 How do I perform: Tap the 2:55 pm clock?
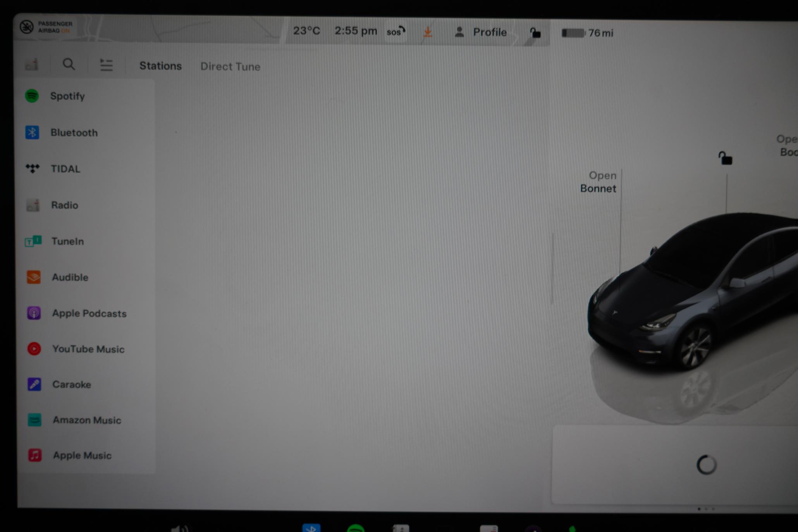click(356, 31)
